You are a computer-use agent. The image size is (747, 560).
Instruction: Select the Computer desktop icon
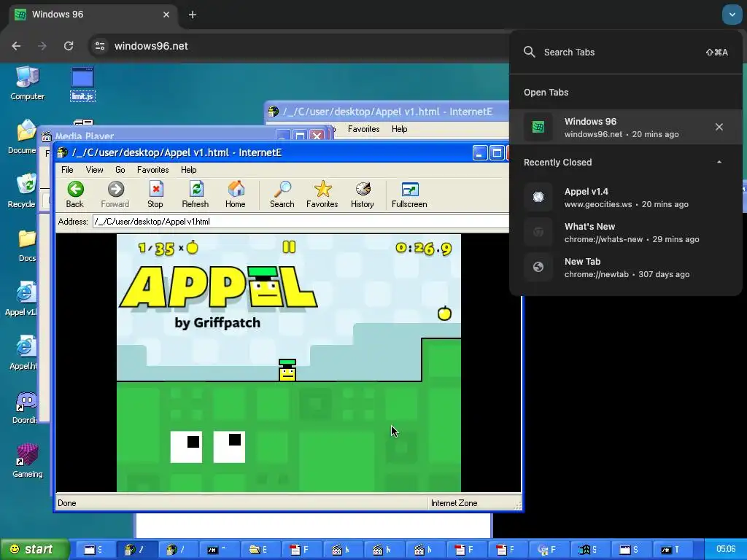pos(27,83)
